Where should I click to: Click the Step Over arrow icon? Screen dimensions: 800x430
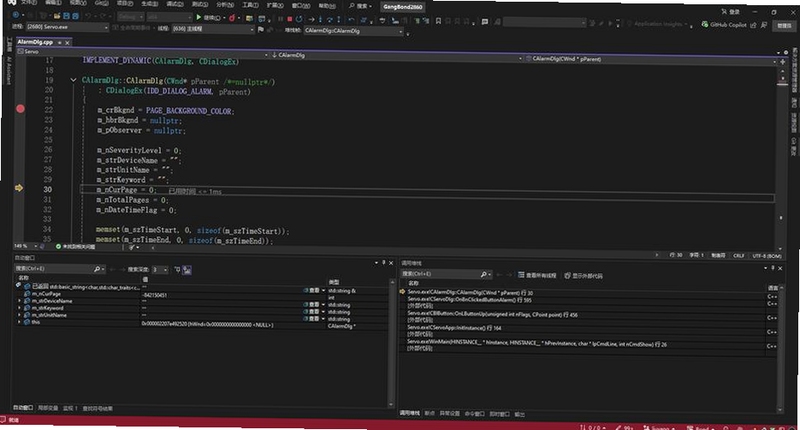tap(330, 19)
